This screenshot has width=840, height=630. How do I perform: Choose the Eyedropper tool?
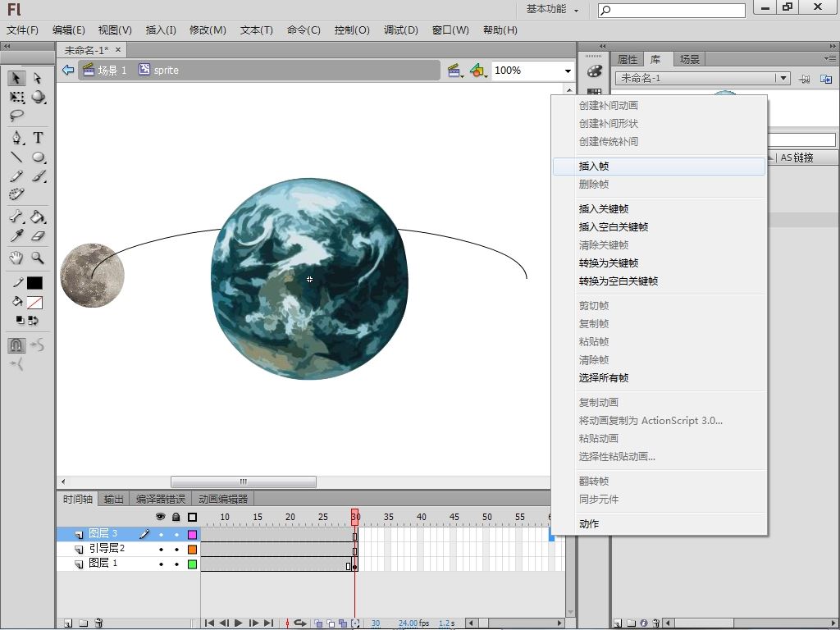16,235
